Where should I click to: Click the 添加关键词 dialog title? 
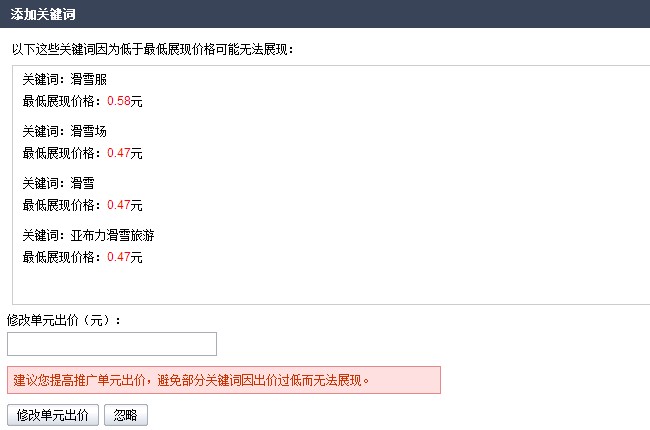(x=43, y=14)
